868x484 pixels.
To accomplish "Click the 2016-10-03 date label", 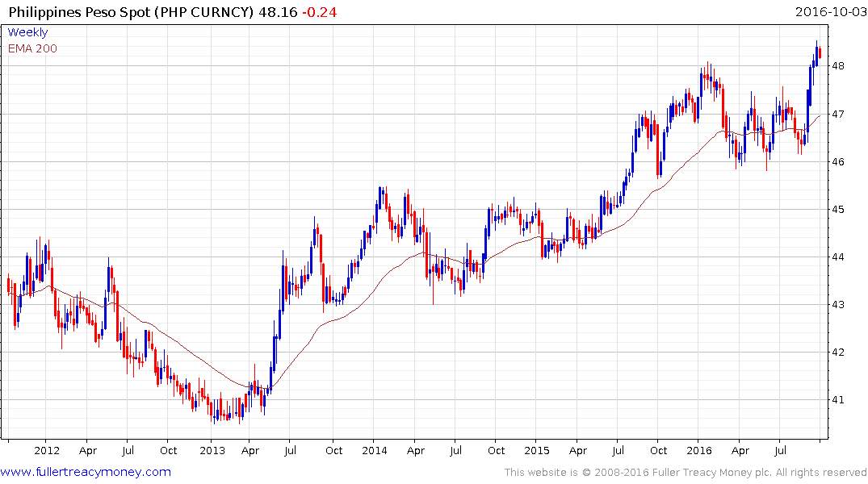I will pyautogui.click(x=830, y=11).
